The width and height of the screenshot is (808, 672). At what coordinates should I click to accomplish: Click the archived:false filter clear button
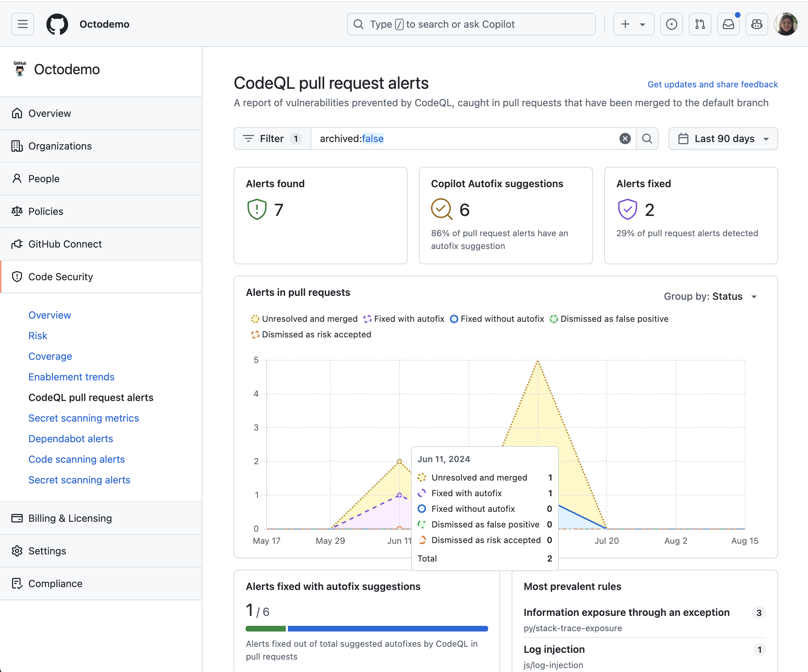click(625, 139)
